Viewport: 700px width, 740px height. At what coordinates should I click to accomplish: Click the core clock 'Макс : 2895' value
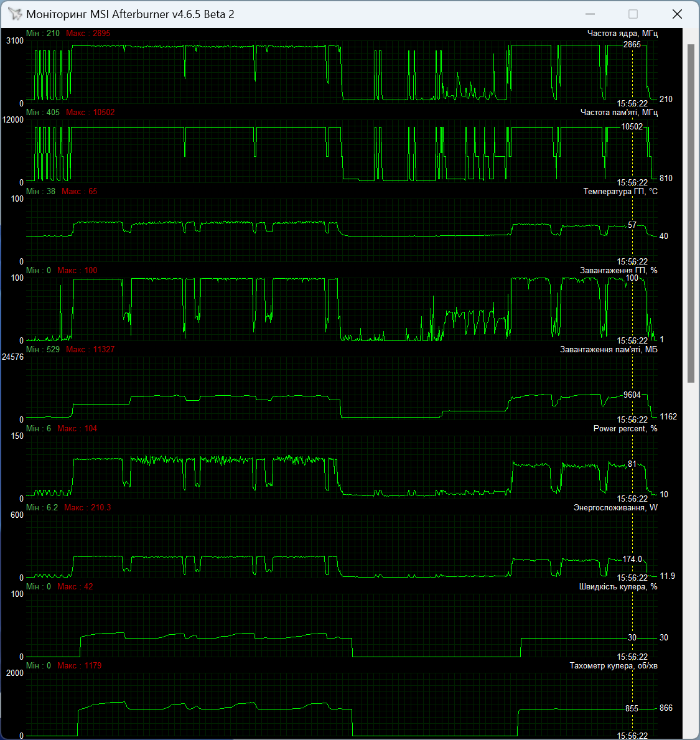[88, 34]
